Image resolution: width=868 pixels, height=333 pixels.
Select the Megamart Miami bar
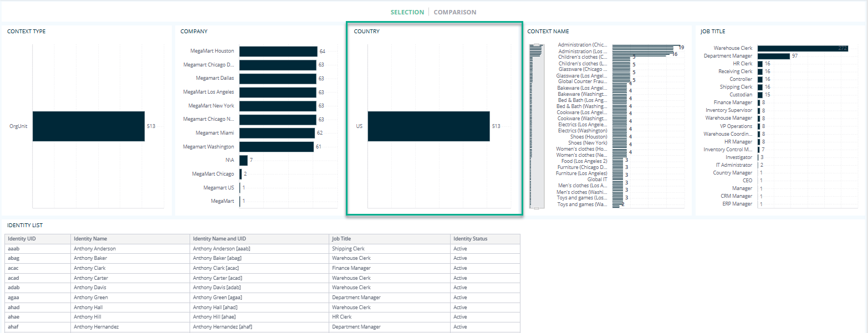(277, 133)
